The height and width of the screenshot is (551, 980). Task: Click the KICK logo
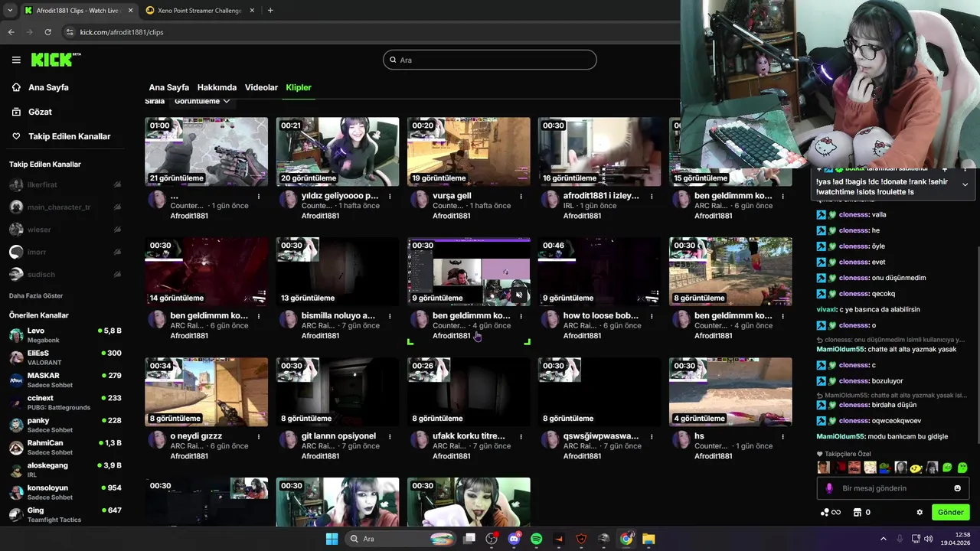56,60
